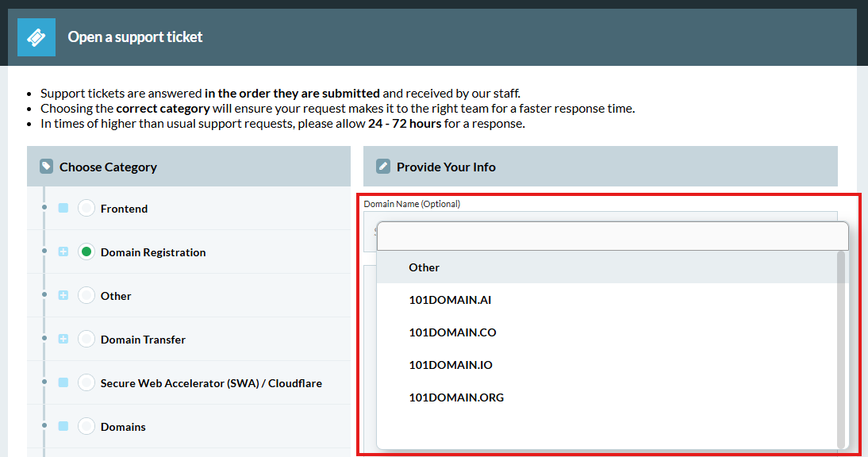Expand the Other category plus icon
The height and width of the screenshot is (457, 868).
tap(62, 295)
